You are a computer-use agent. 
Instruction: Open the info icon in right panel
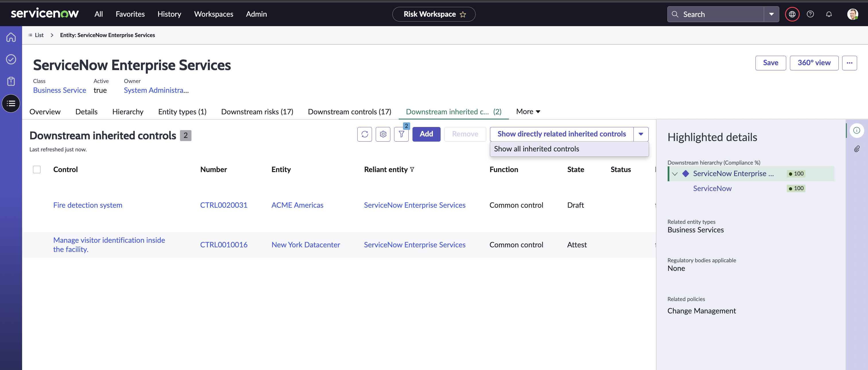[857, 130]
